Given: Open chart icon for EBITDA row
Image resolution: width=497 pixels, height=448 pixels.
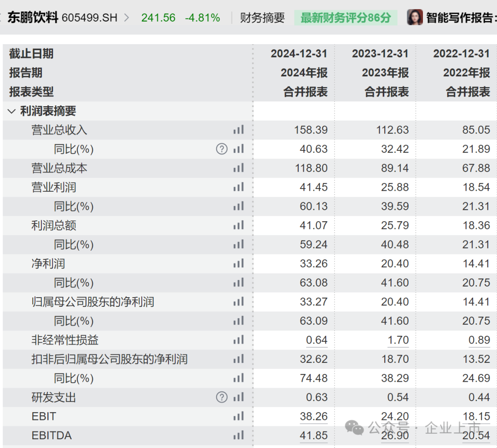Looking at the screenshot, I should 238,435.
